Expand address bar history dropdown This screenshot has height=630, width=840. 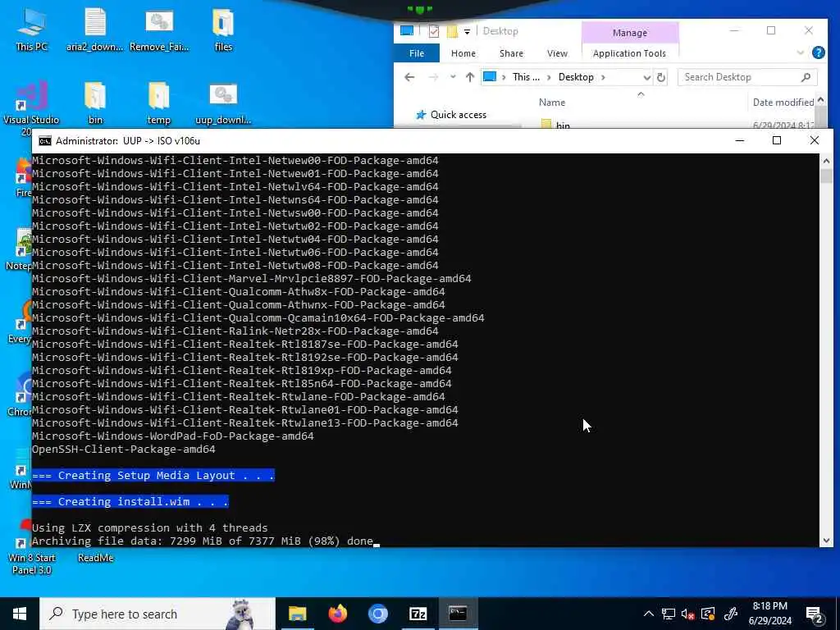point(646,77)
